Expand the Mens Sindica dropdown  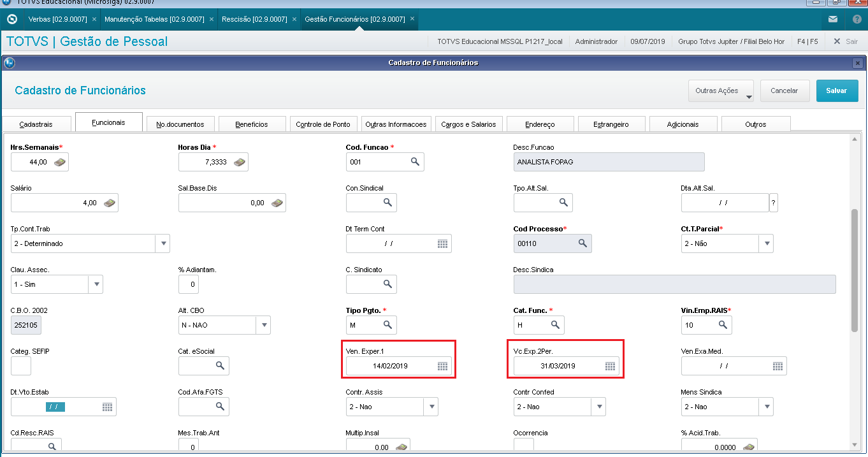point(766,407)
